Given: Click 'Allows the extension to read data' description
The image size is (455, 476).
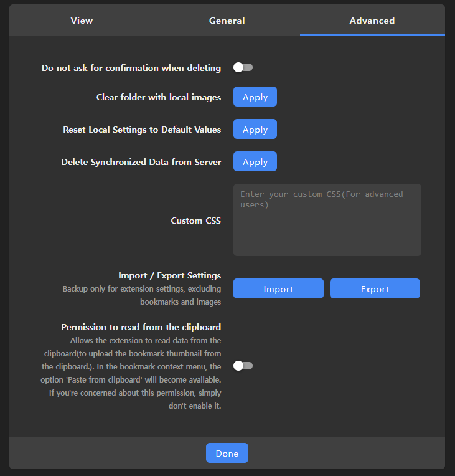Looking at the screenshot, I should tap(131, 373).
